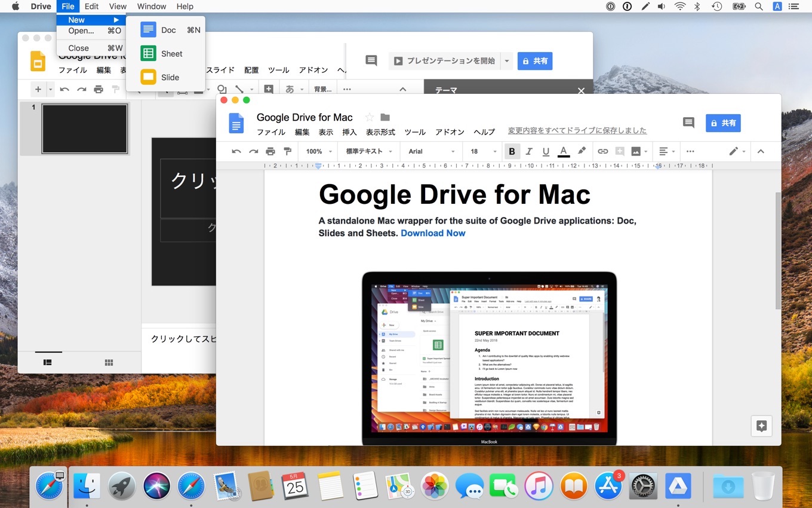Open Slides home via yellow logo
The width and height of the screenshot is (812, 508).
click(38, 62)
